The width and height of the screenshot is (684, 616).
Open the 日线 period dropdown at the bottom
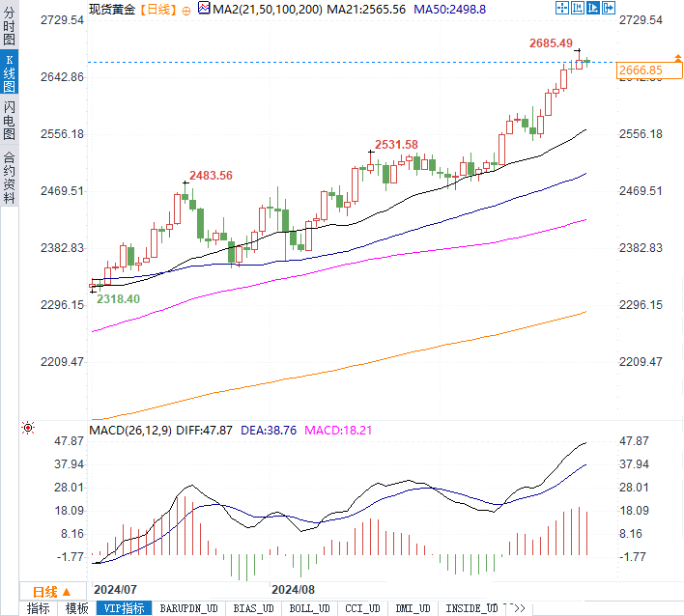tap(50, 592)
